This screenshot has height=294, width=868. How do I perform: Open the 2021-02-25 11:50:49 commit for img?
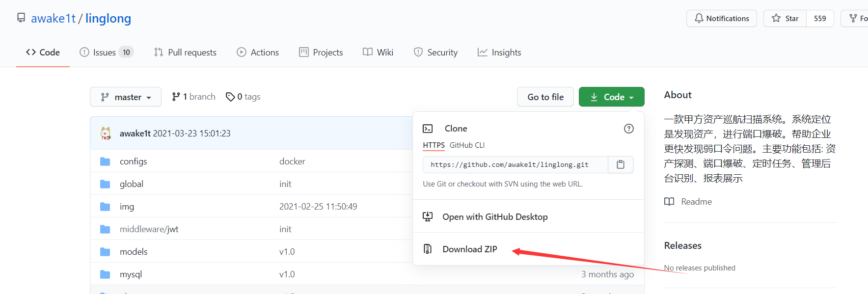click(x=318, y=206)
